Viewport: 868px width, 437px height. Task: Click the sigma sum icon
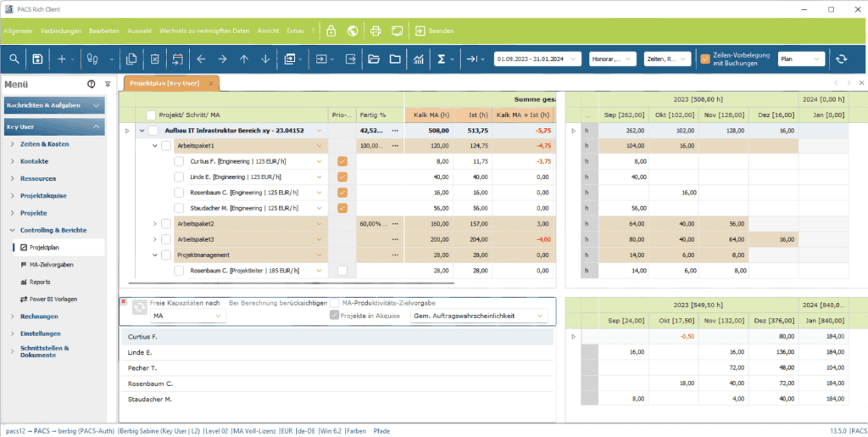click(x=442, y=59)
